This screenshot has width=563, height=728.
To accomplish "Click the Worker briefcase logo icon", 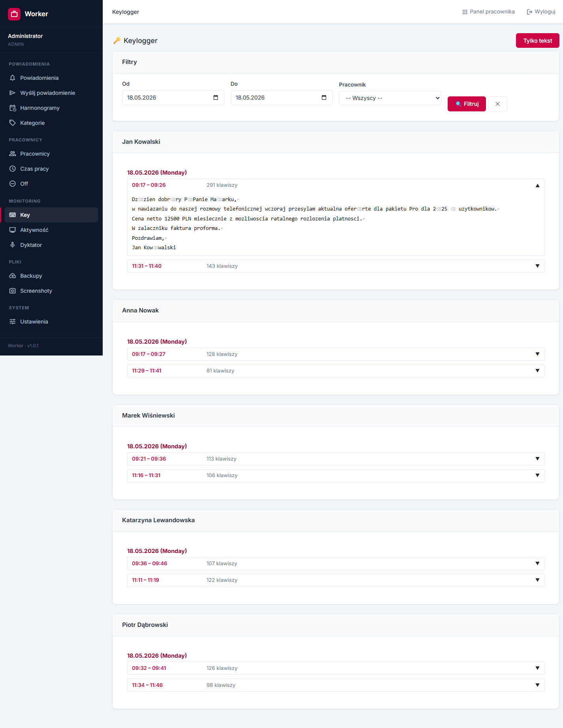I will (x=14, y=14).
